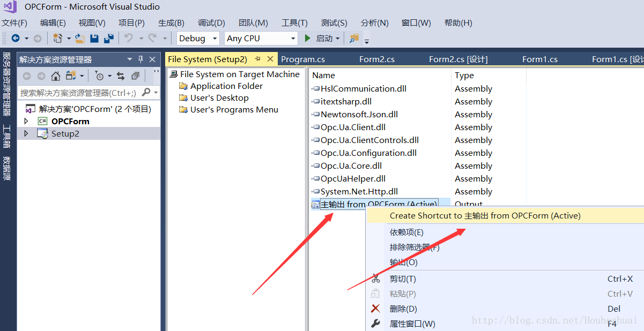
Task: Click the scissors Cut icon in context menu
Action: point(376,279)
